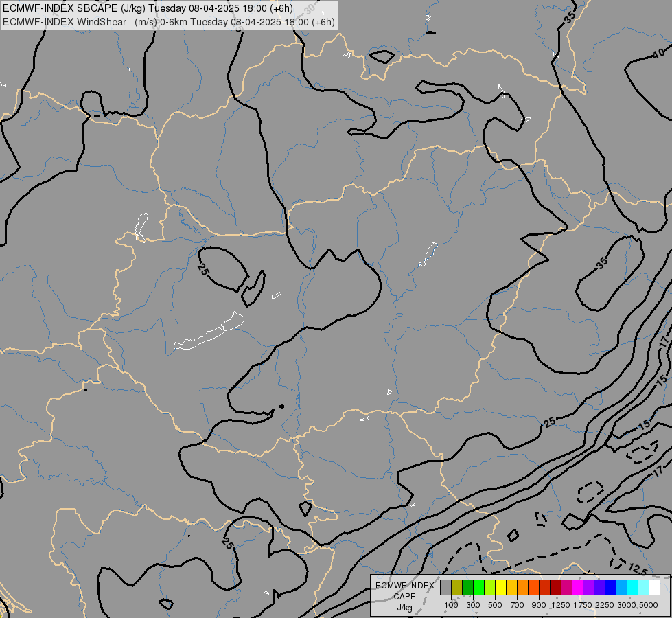Click the 35 label inside closed contour
Screen dimensions: 672x618
(602, 263)
